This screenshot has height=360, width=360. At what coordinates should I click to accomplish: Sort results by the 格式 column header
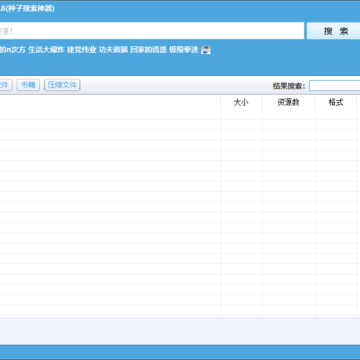click(336, 102)
